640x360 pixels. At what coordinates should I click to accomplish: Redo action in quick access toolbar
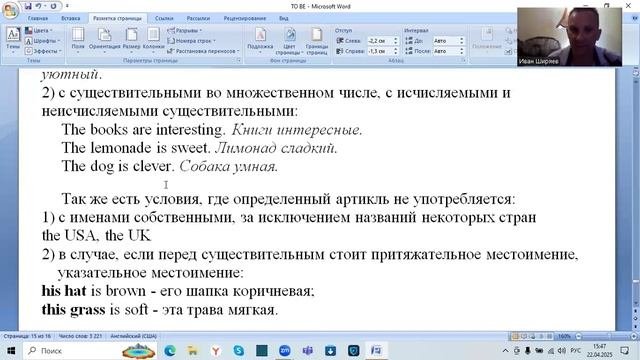(x=53, y=6)
